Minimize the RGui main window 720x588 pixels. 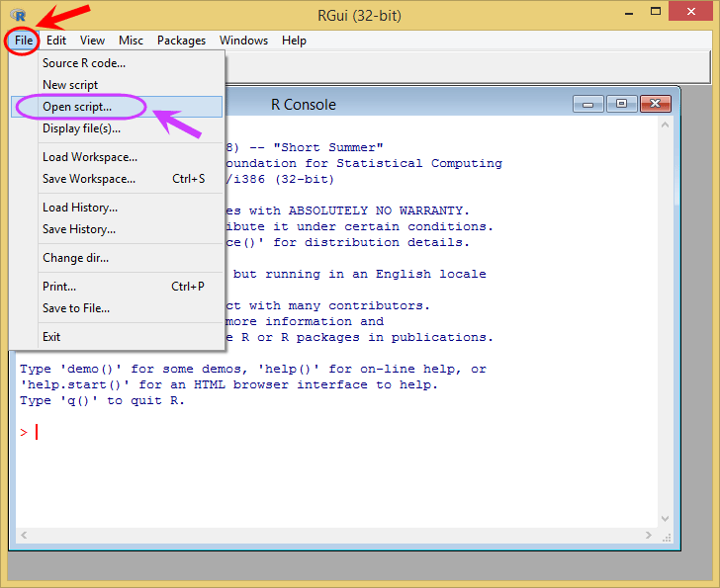(x=629, y=13)
